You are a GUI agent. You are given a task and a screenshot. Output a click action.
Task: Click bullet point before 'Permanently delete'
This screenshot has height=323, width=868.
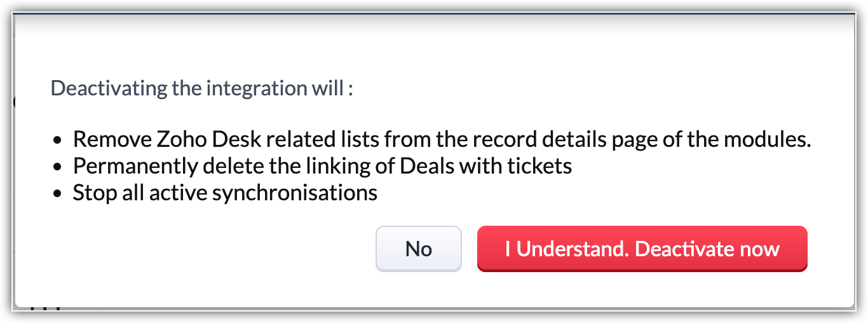coord(58,167)
